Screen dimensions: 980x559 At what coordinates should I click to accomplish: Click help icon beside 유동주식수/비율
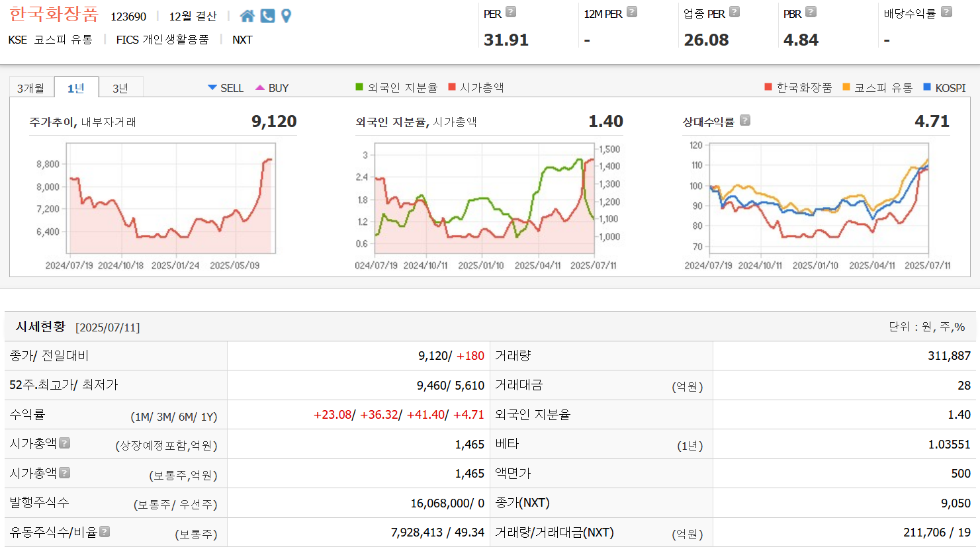click(105, 532)
